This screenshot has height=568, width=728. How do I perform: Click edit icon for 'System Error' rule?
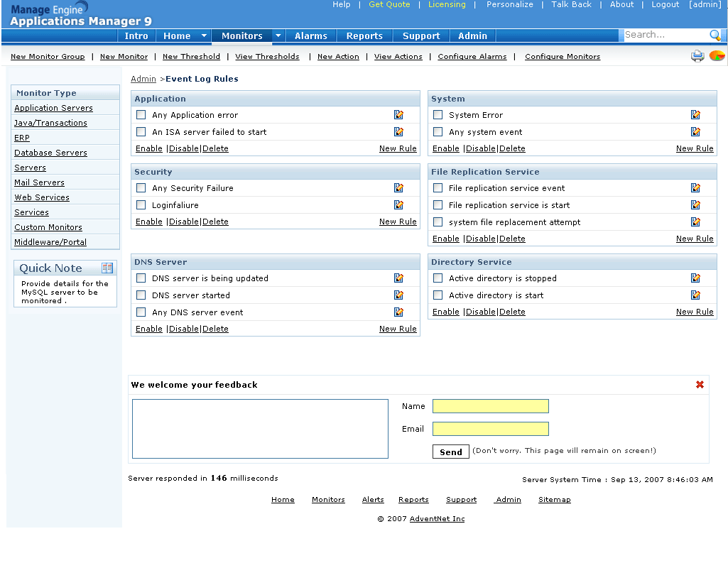pos(695,115)
